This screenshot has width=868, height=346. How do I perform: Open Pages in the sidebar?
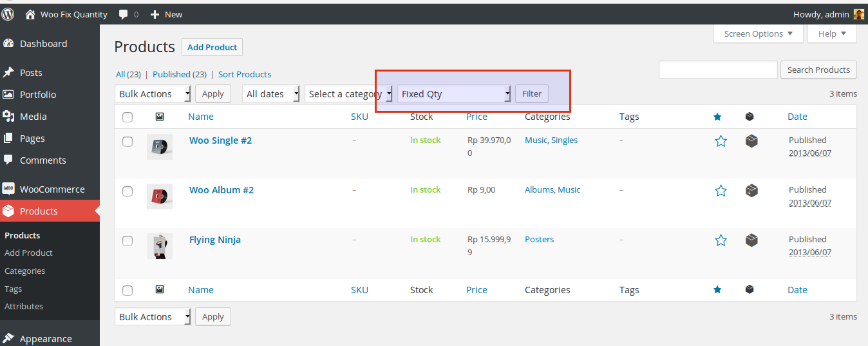point(50,139)
